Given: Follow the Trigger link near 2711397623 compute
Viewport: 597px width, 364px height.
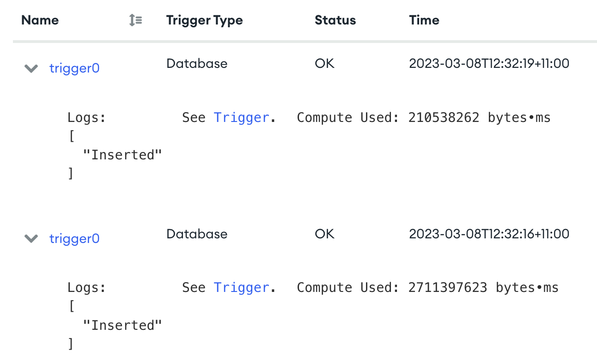Looking at the screenshot, I should (241, 288).
